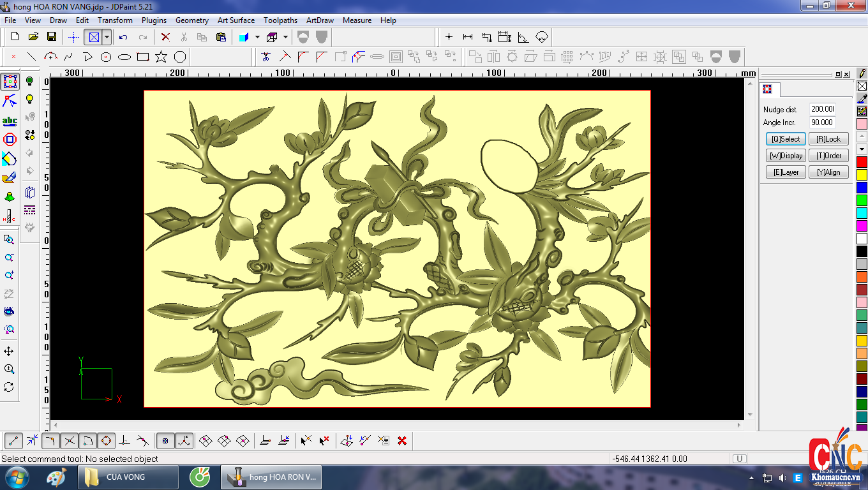This screenshot has width=868, height=490.
Task: Expand the wireframe box dropdown arrow
Action: [285, 37]
